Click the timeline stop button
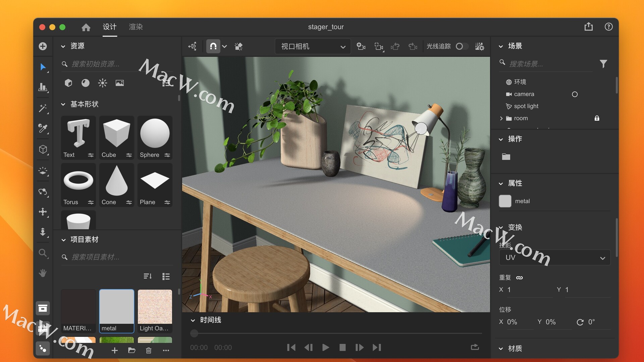 click(x=342, y=348)
